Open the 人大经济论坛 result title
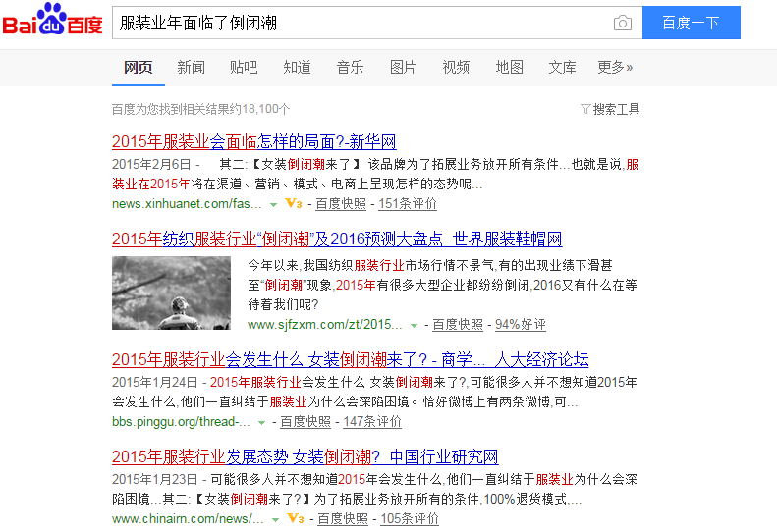Screen dimensions: 777x532 coord(351,360)
